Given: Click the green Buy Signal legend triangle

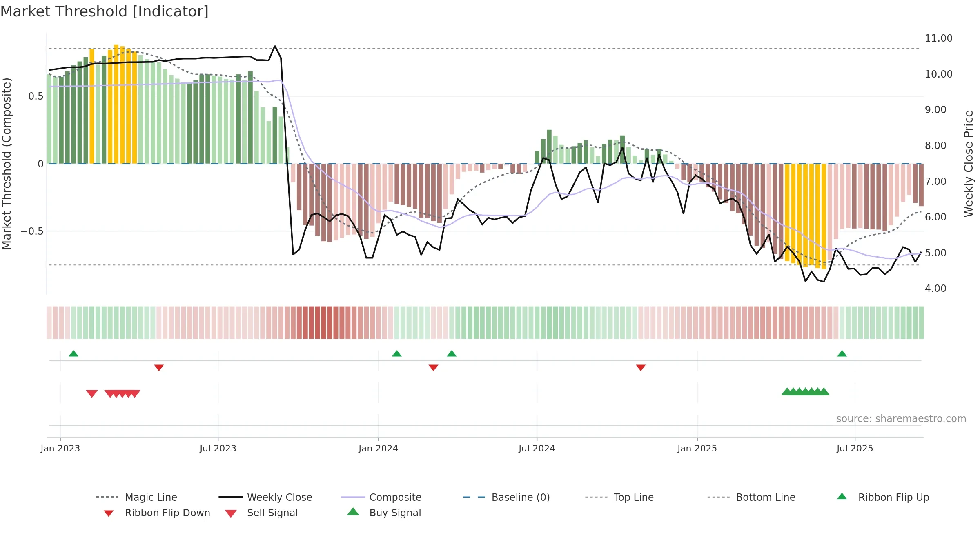Looking at the screenshot, I should coord(353,511).
